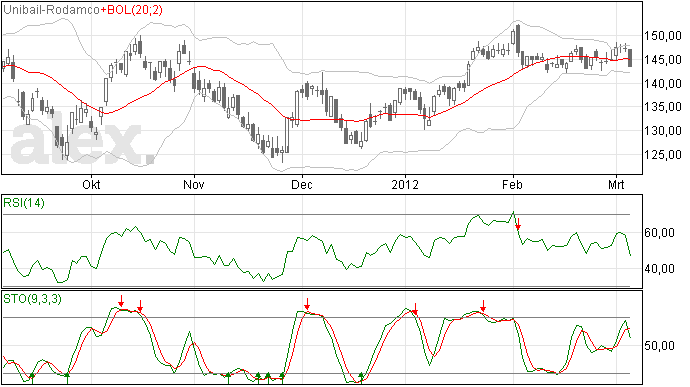
Task: Click the RSI 60,00 axis label
Action: [659, 232]
